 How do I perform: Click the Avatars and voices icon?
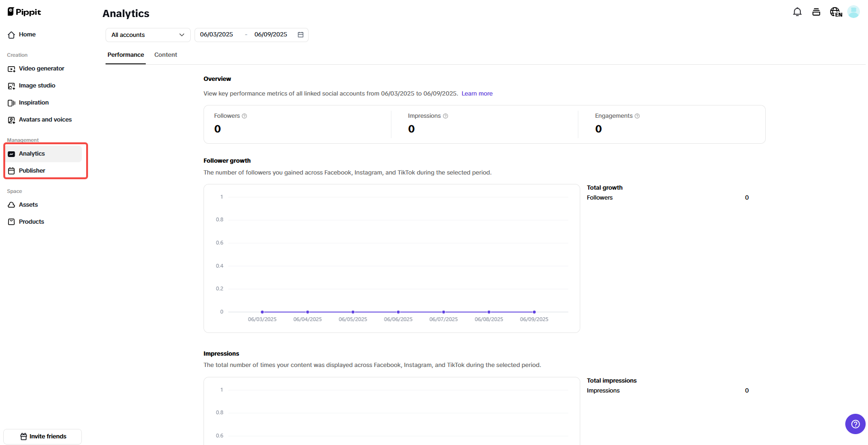pyautogui.click(x=11, y=120)
